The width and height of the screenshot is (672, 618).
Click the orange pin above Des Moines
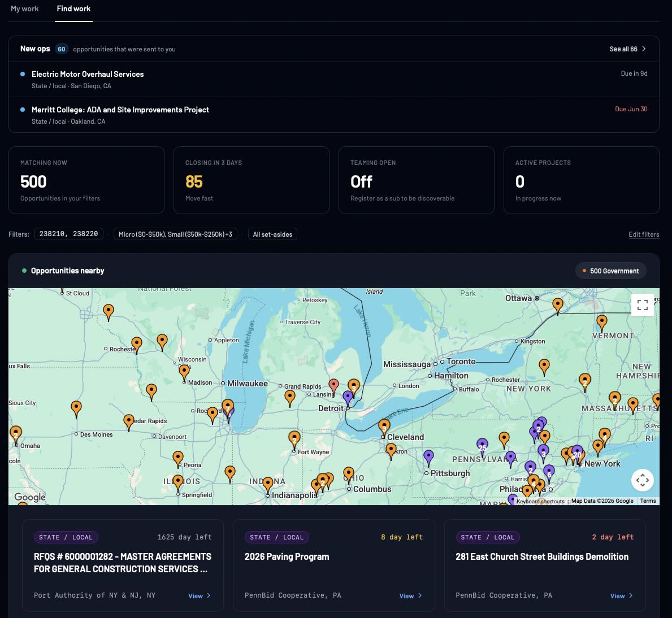tap(76, 408)
